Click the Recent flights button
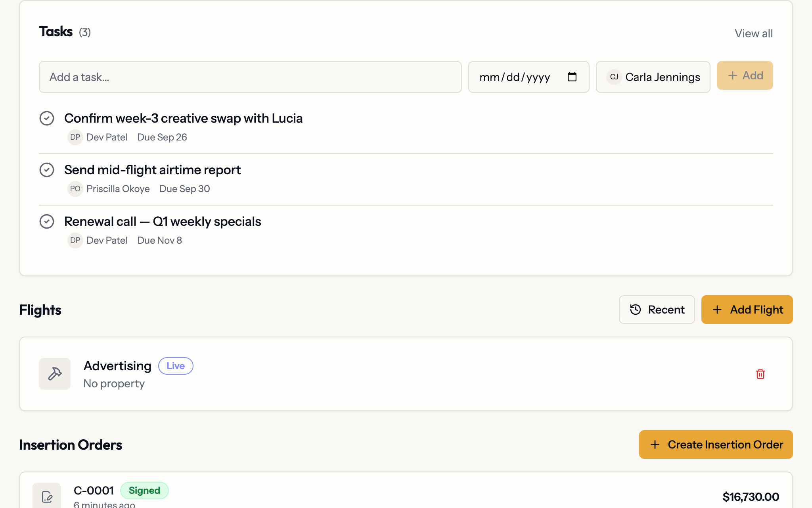Image resolution: width=812 pixels, height=508 pixels. 657,310
